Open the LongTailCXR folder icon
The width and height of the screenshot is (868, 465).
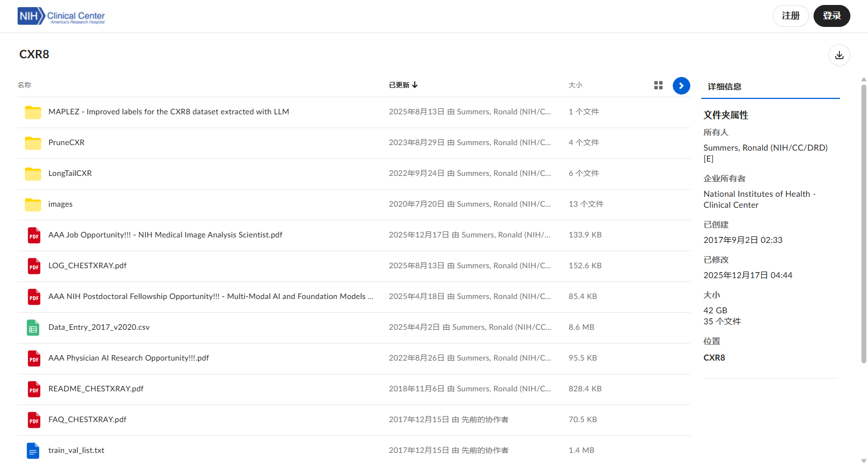pyautogui.click(x=33, y=174)
